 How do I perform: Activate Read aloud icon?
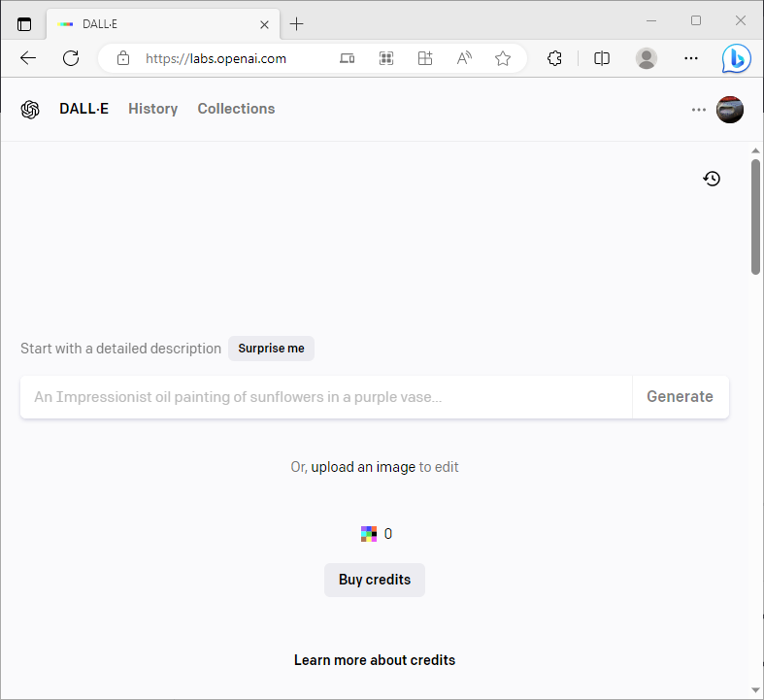(x=464, y=58)
